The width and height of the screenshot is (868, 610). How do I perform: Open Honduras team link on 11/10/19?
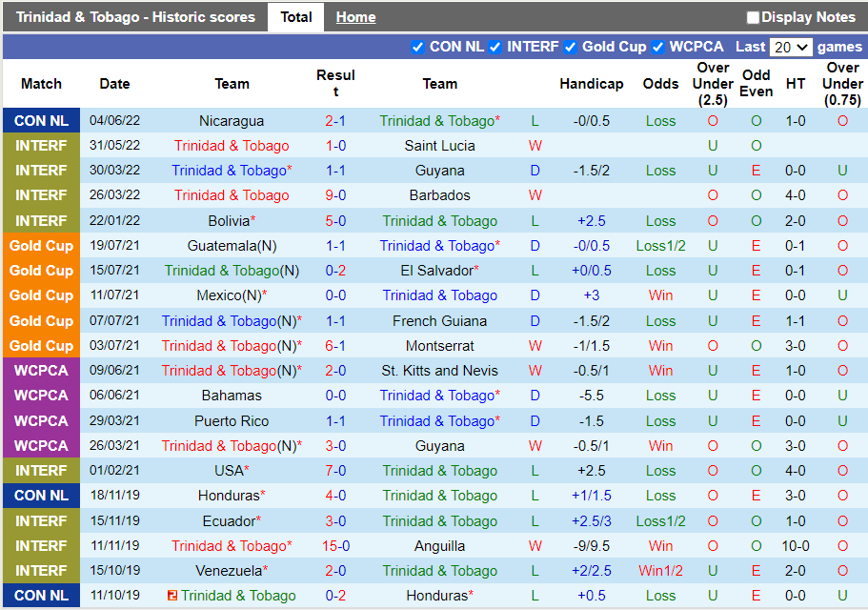(439, 596)
